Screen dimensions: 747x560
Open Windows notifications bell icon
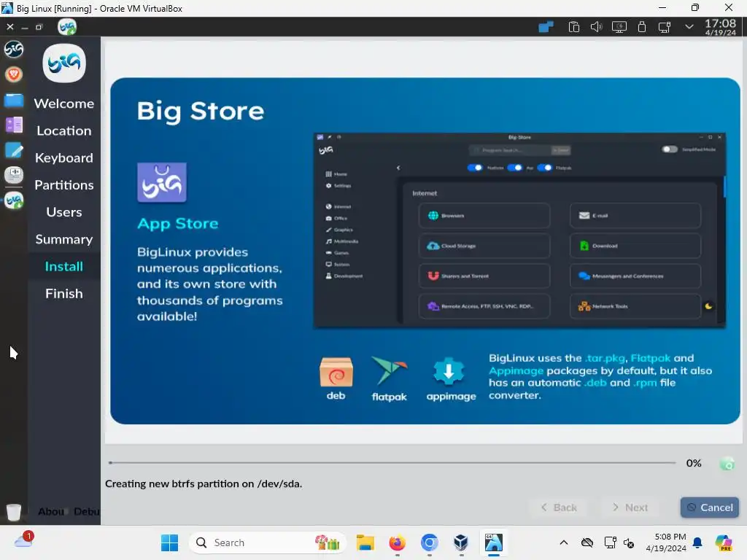click(x=697, y=542)
